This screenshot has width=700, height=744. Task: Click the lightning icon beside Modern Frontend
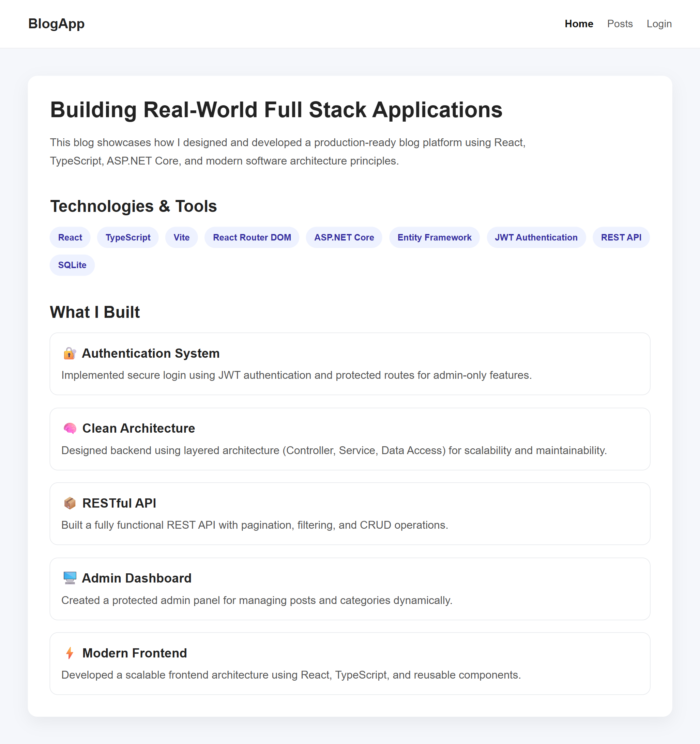pos(70,653)
